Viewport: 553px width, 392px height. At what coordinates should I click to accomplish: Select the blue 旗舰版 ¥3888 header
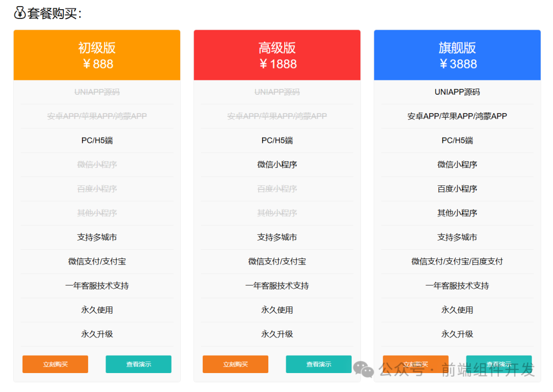pyautogui.click(x=457, y=55)
